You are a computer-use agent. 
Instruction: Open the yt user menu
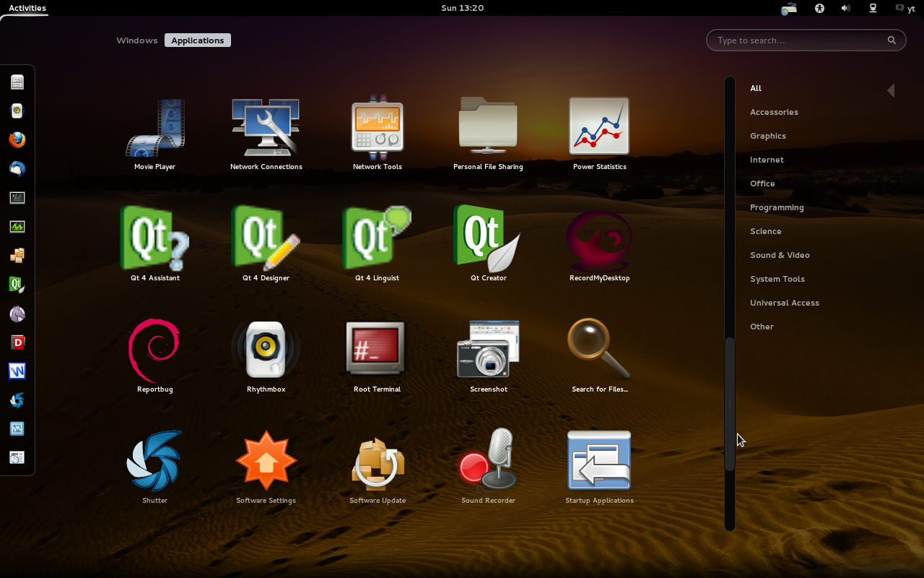[x=906, y=9]
